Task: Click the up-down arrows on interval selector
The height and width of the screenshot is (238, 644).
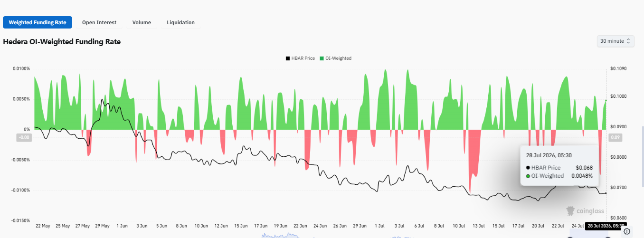Action: 629,41
